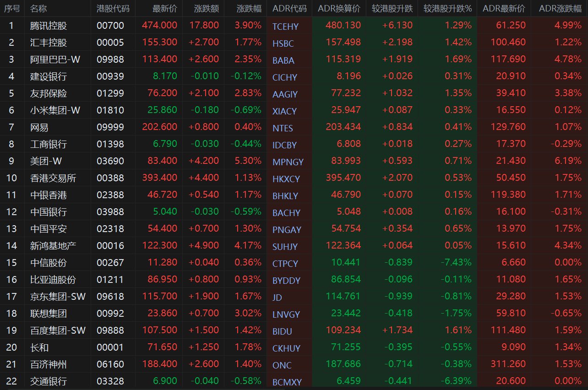
Task: Select the 中信股份 stock name
Action: [x=49, y=263]
